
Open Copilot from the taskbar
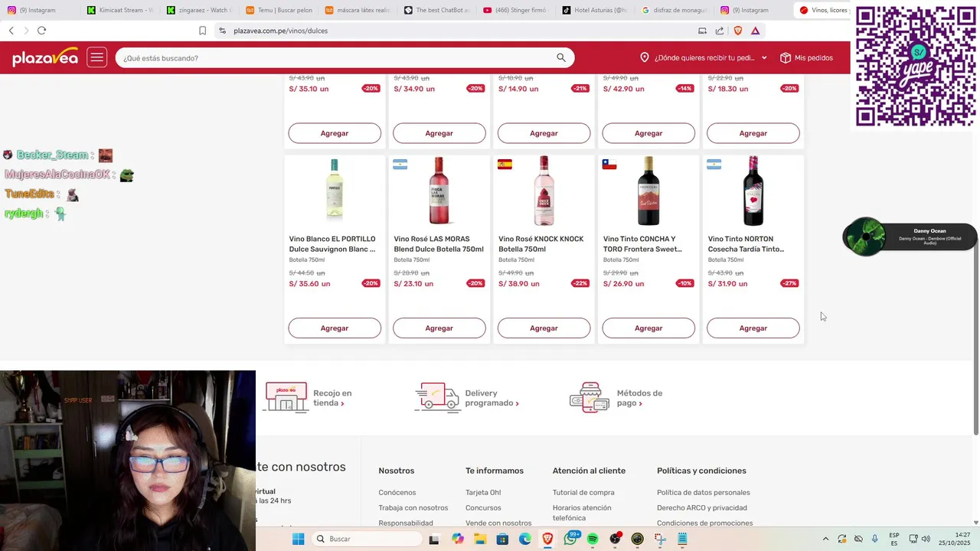coord(458,539)
